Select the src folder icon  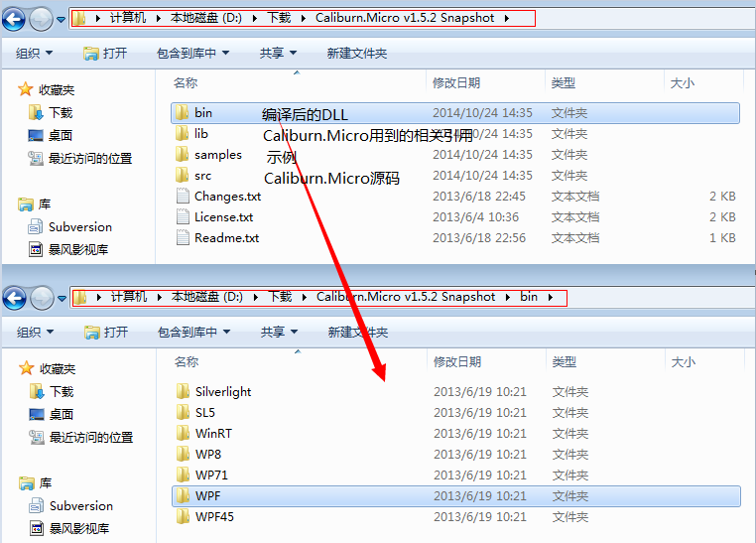[x=183, y=175]
